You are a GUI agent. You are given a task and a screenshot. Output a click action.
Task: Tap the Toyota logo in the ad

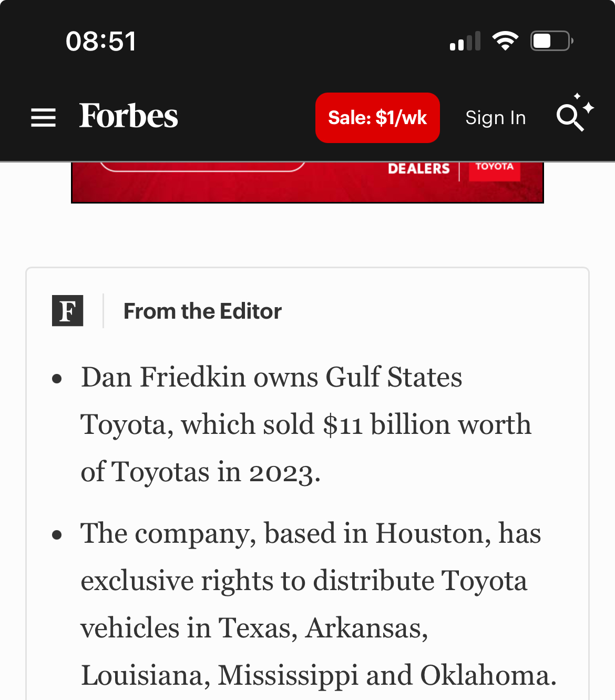(x=494, y=169)
